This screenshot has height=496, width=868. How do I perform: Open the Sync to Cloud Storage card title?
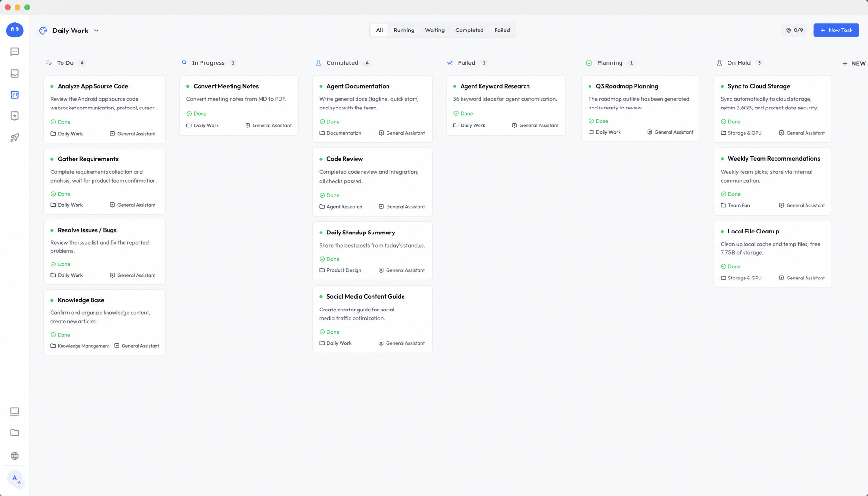(759, 86)
